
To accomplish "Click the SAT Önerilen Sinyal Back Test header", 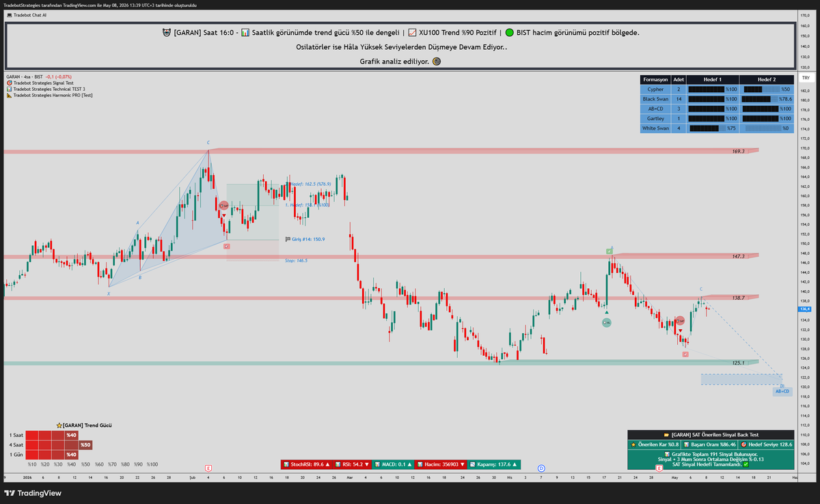I will tap(711, 434).
